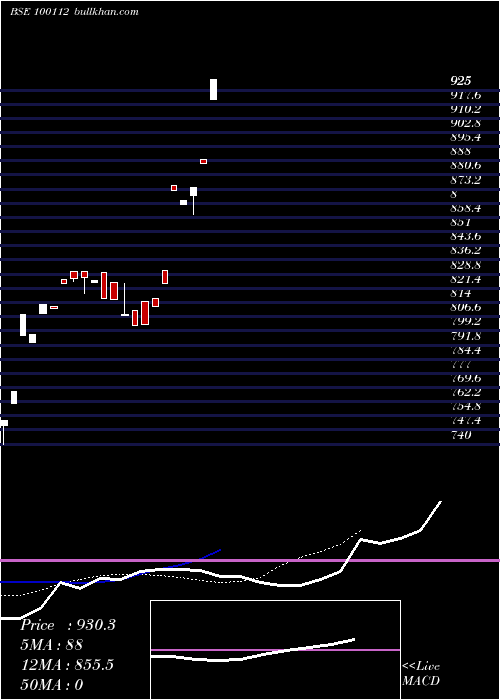
Task: Select the 784.4 price axis label
Action: [466, 350]
